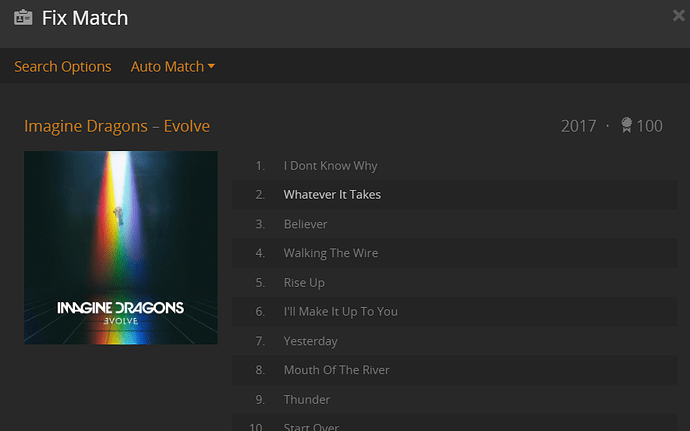Image resolution: width=690 pixels, height=431 pixels.
Task: Select the Evolve album cover thumbnail
Action: (x=121, y=247)
